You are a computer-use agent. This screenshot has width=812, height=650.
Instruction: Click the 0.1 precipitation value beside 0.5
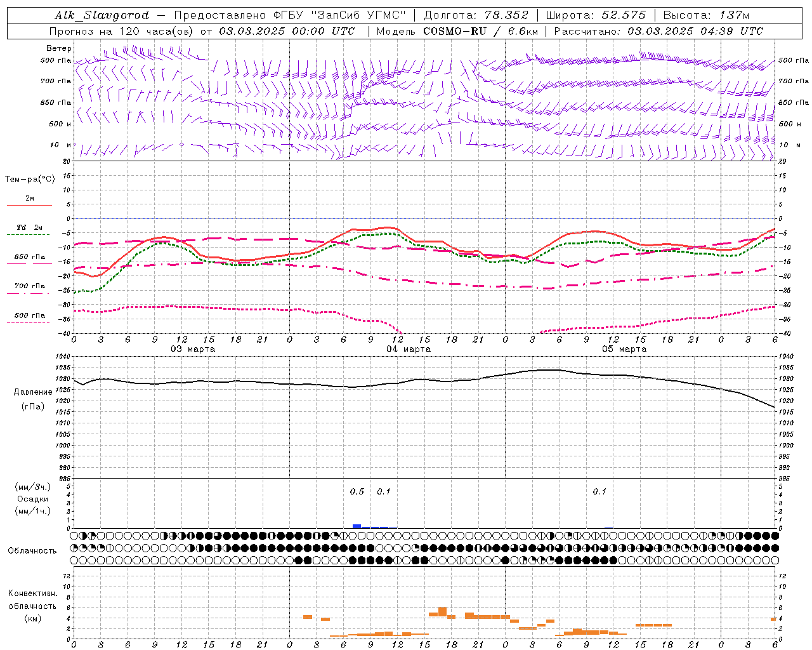coord(384,492)
